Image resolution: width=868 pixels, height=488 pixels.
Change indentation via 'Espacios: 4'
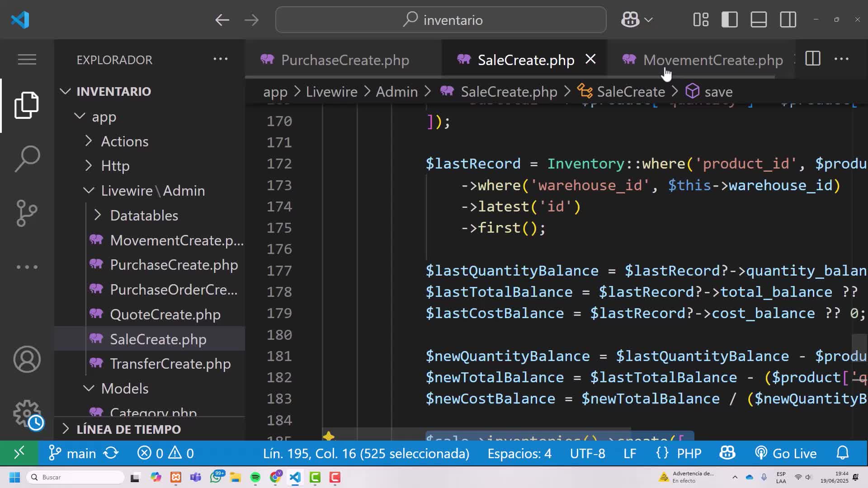pyautogui.click(x=519, y=453)
